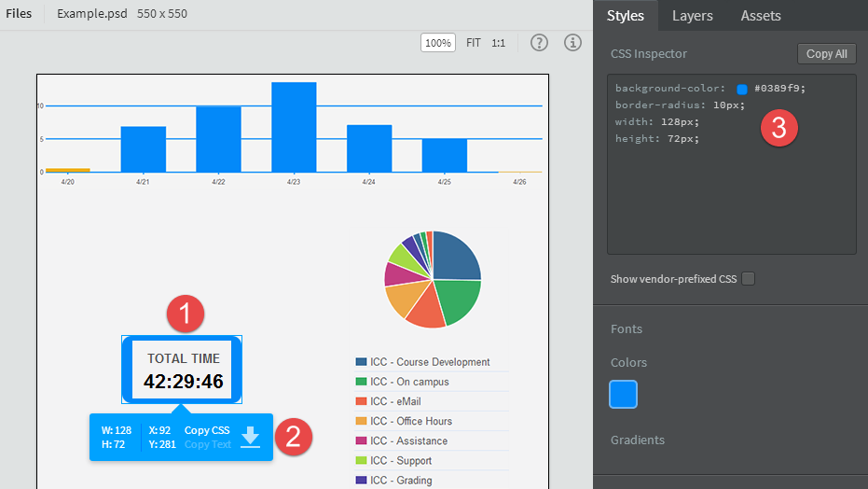The height and width of the screenshot is (489, 868).
Task: Download the selected layer asset arrow icon
Action: (x=250, y=437)
